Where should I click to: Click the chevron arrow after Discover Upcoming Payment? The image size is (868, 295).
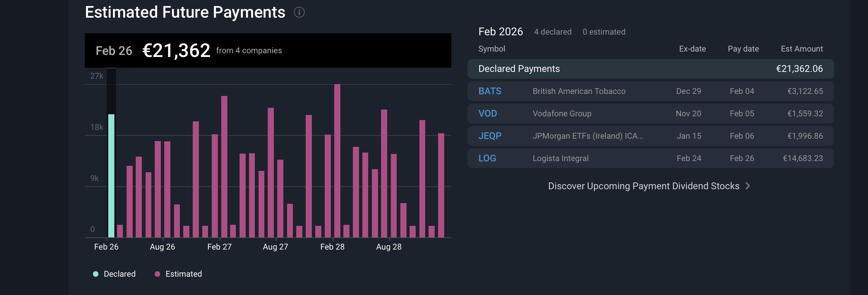pos(748,186)
